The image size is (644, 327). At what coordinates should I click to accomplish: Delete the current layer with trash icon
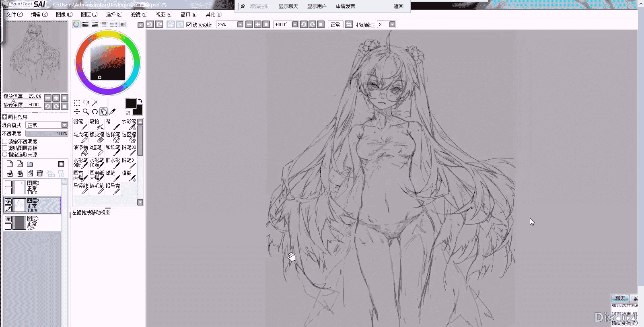click(40, 173)
